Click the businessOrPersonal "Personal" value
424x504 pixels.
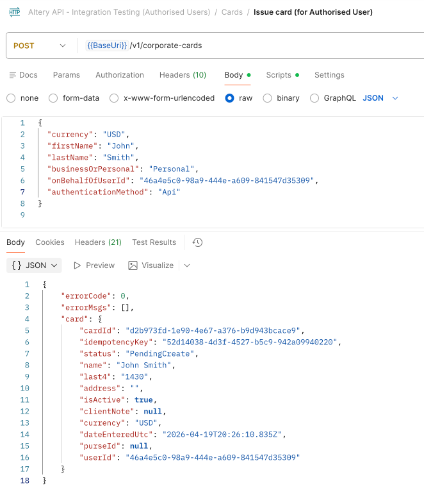coord(172,169)
